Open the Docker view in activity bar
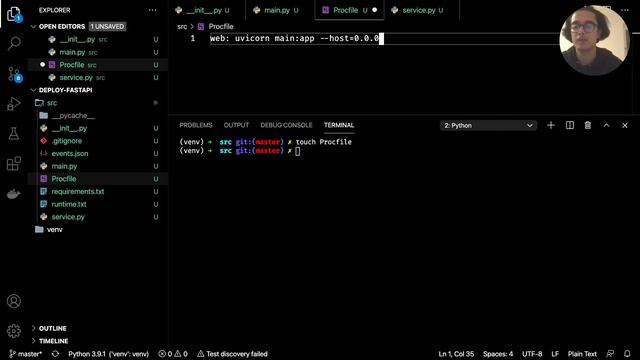The width and height of the screenshot is (640, 360). [14, 194]
